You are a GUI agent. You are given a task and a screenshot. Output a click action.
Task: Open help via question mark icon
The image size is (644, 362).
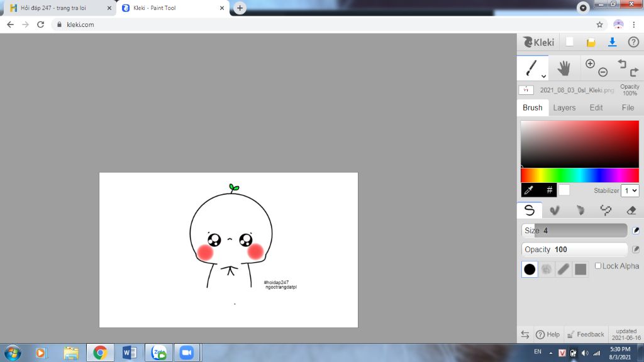pos(633,42)
